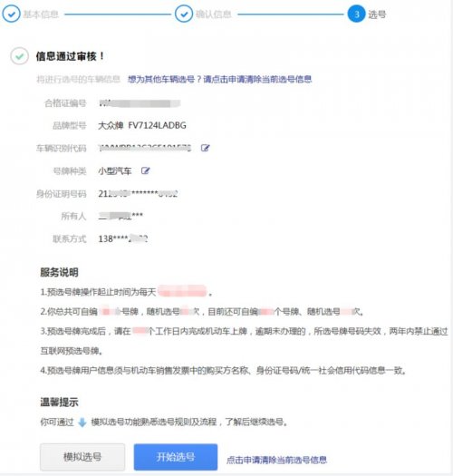This screenshot has width=453, height=476.
Task: Edit the 号牌种类 with pencil icon
Action: (145, 171)
